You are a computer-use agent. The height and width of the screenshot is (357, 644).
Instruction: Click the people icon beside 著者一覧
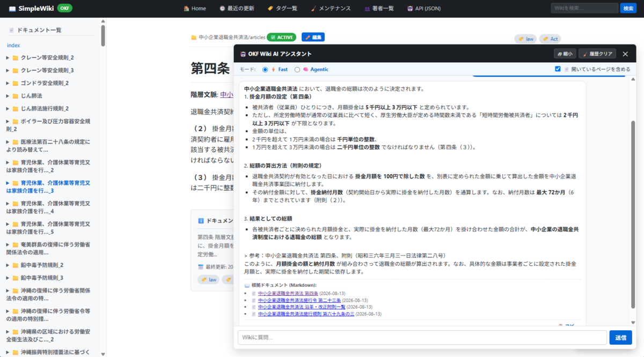click(367, 9)
